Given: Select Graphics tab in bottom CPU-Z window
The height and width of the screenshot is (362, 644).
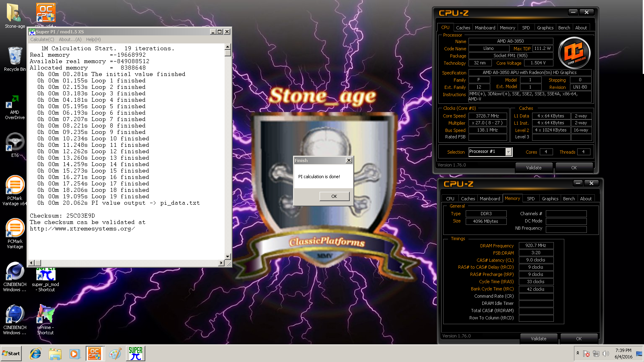Looking at the screenshot, I should click(550, 199).
